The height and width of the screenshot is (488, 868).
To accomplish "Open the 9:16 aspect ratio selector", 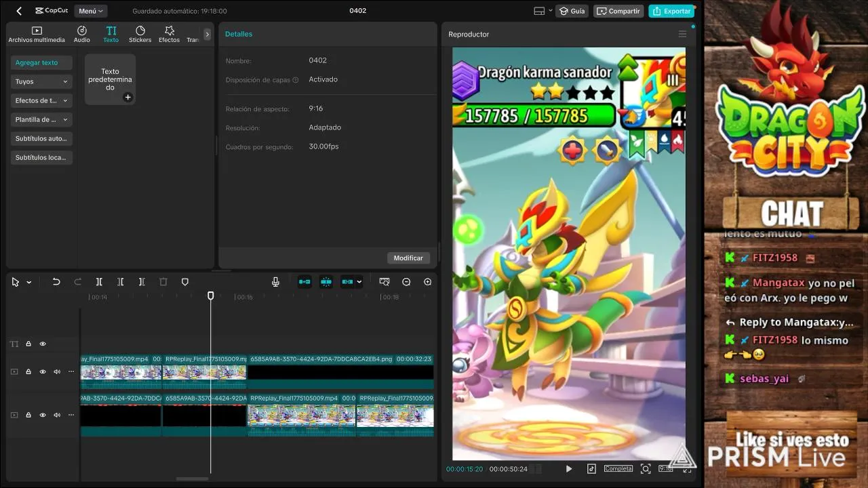I will (x=666, y=468).
